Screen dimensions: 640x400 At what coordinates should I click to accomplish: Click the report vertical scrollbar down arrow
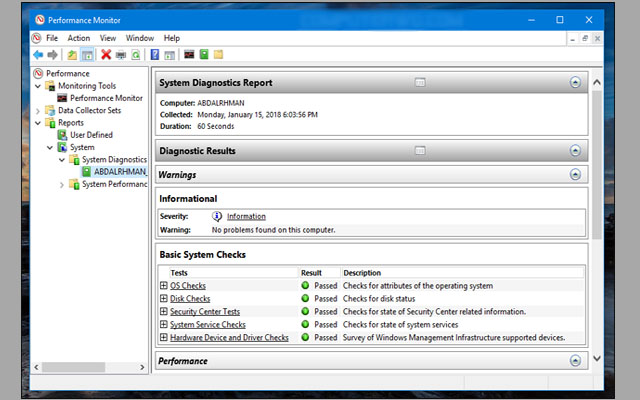click(597, 358)
